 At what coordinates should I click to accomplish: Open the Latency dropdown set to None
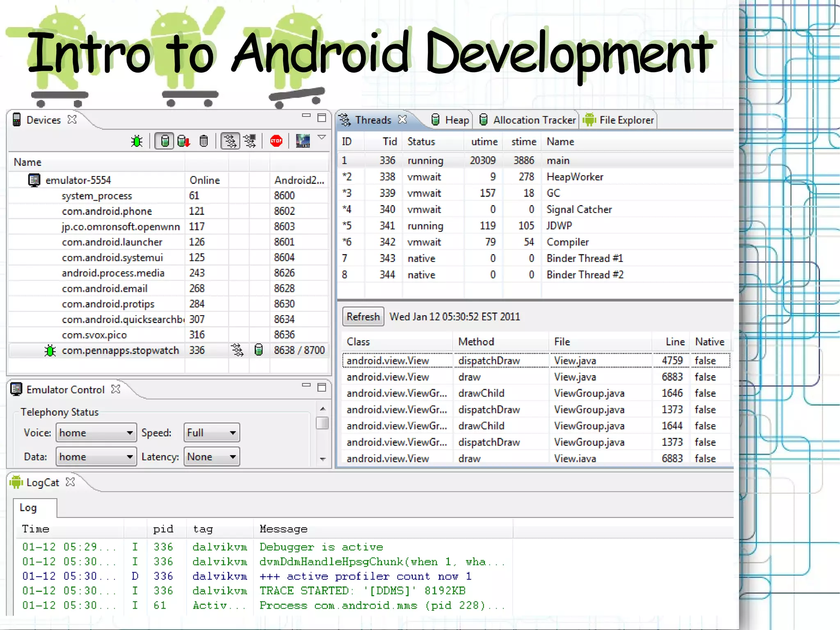click(212, 457)
